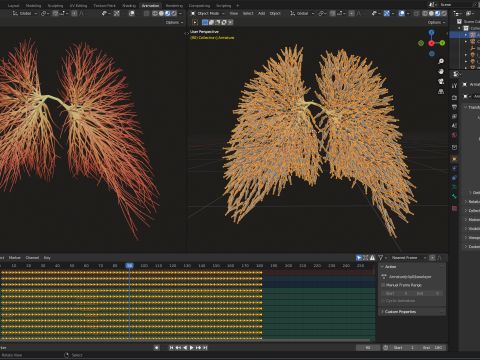Switch to the Shading workspace tab
The width and height of the screenshot is (480, 360).
click(129, 5)
